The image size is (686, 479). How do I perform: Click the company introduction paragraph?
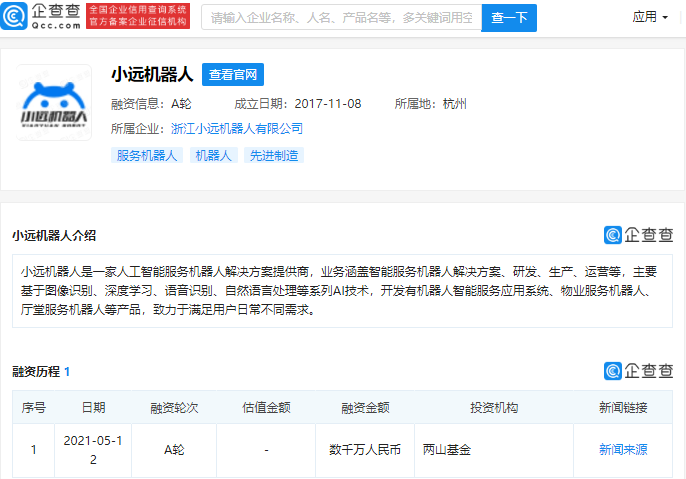(x=342, y=291)
